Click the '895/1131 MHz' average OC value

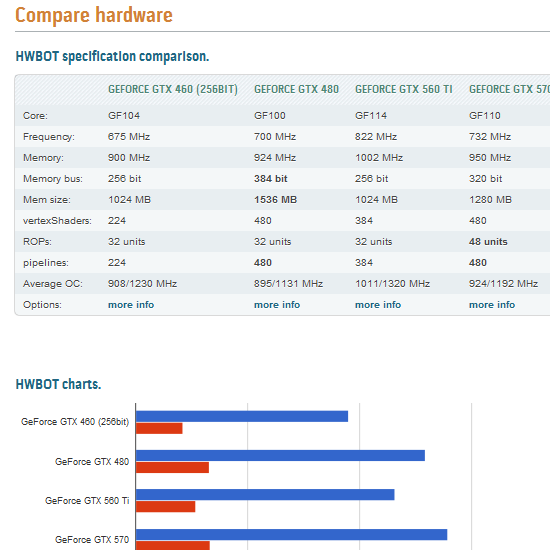(288, 283)
